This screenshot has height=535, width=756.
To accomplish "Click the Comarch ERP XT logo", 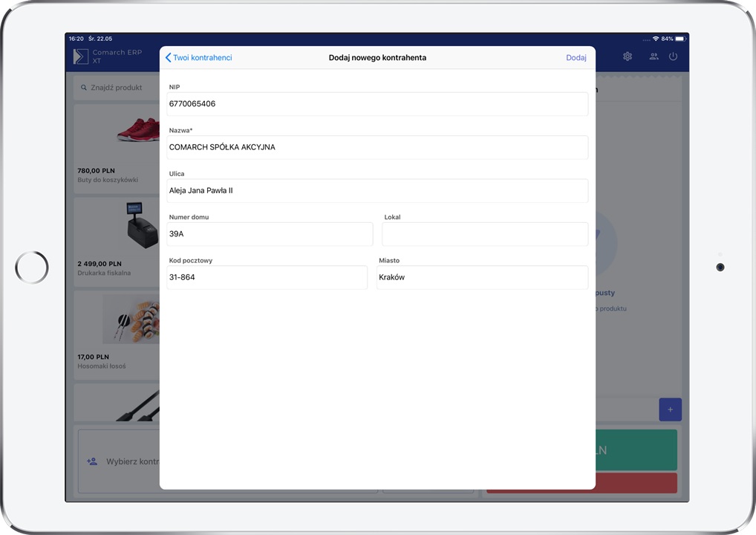I will [81, 56].
